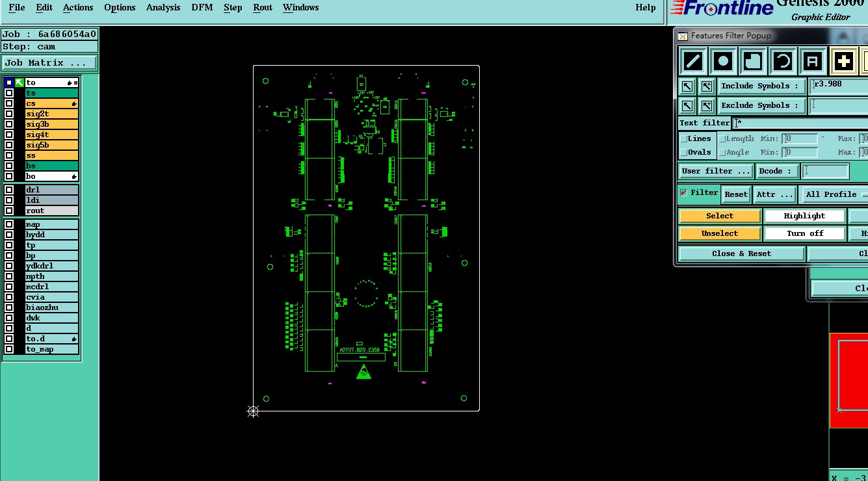The image size is (868, 481).
Task: Toggle display box for 'sig2t' layer
Action: [x=9, y=114]
